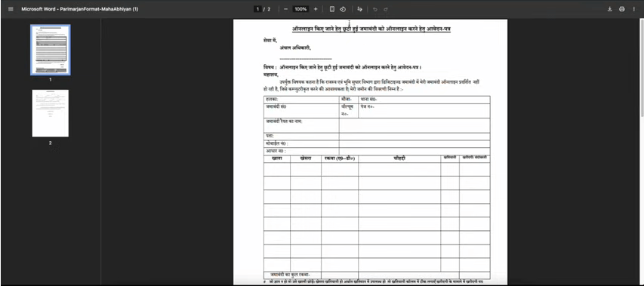Click the document title in the toolbar
The image size is (644, 286).
pos(80,9)
